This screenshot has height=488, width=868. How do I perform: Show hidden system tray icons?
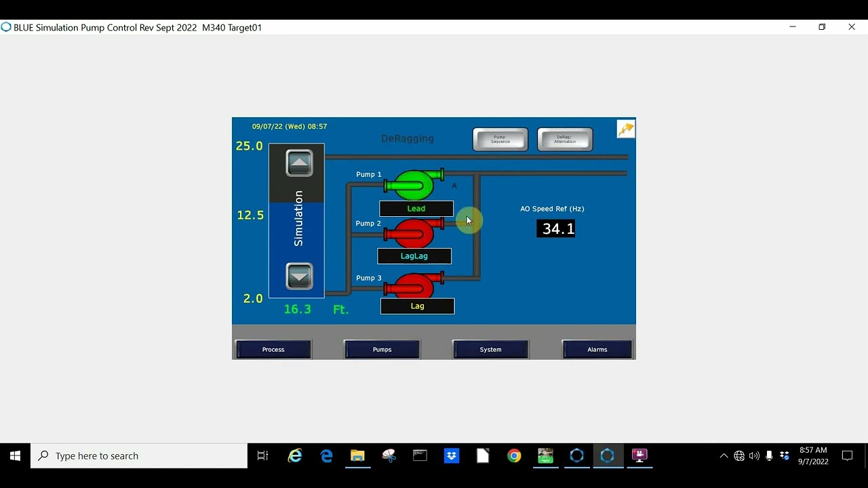[724, 456]
